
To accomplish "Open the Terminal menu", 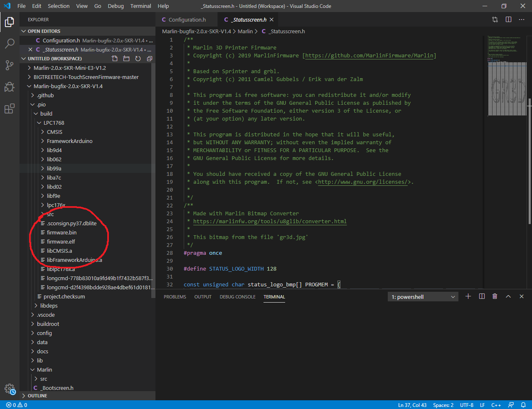I will point(140,6).
